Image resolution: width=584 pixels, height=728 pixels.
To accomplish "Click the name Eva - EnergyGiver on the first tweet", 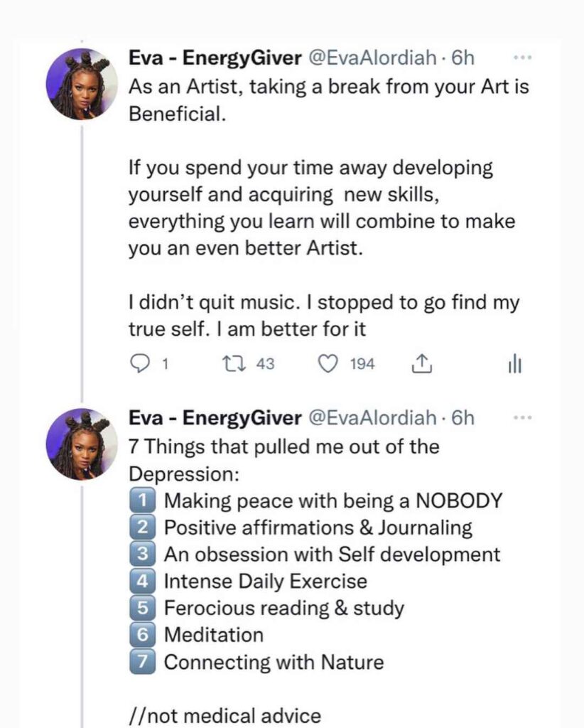I will point(214,58).
